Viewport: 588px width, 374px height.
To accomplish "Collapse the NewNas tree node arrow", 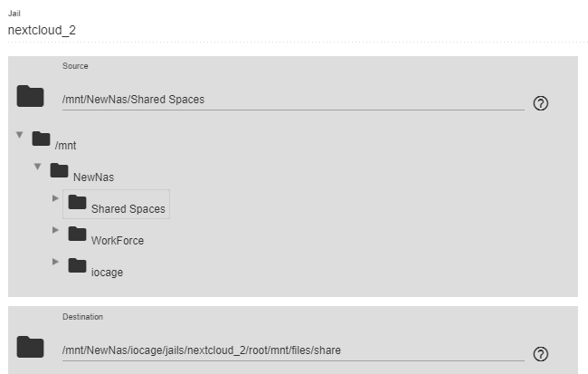I will pos(37,167).
